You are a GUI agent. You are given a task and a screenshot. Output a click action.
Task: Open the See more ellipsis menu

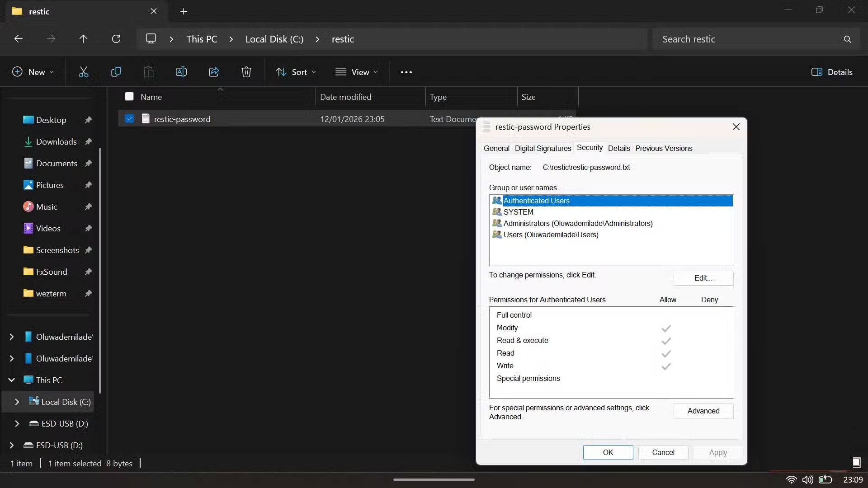pyautogui.click(x=406, y=72)
